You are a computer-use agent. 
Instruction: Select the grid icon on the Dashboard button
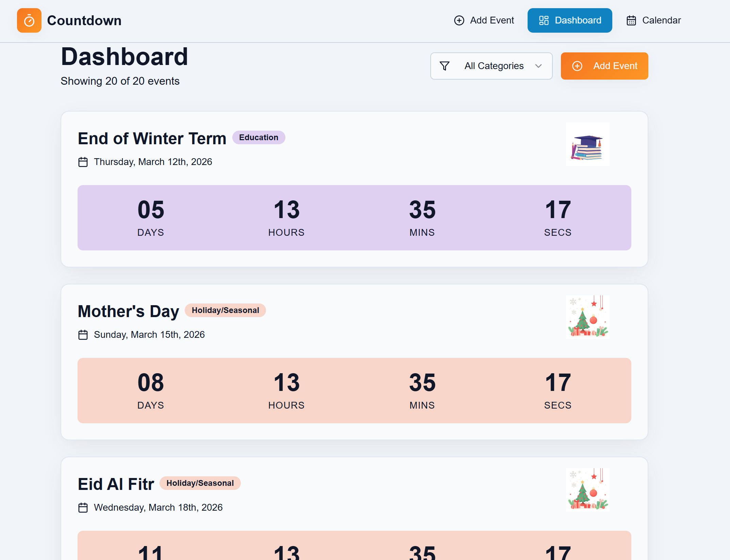tap(543, 20)
